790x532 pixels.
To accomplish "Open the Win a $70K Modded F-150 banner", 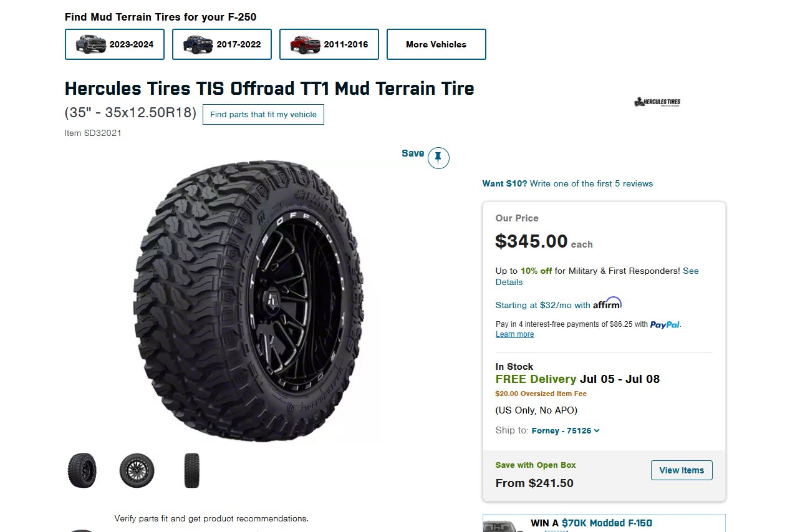I will [604, 523].
